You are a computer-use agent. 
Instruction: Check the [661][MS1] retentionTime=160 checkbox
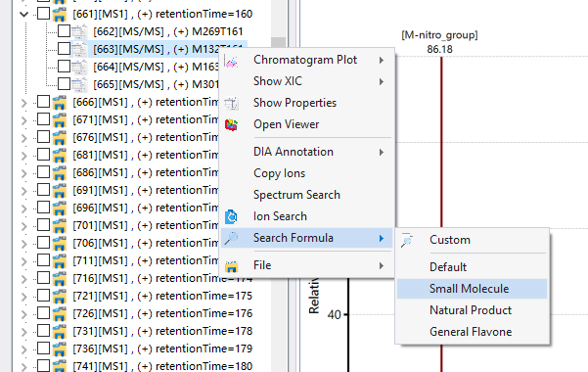coord(43,14)
